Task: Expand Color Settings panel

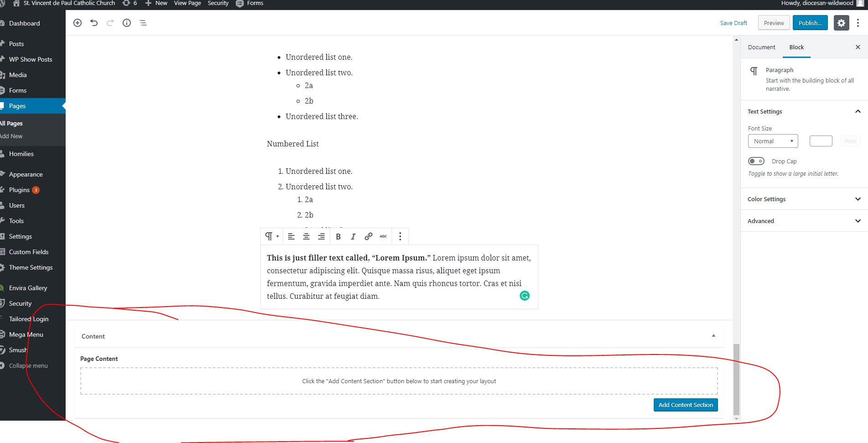Action: tap(804, 199)
